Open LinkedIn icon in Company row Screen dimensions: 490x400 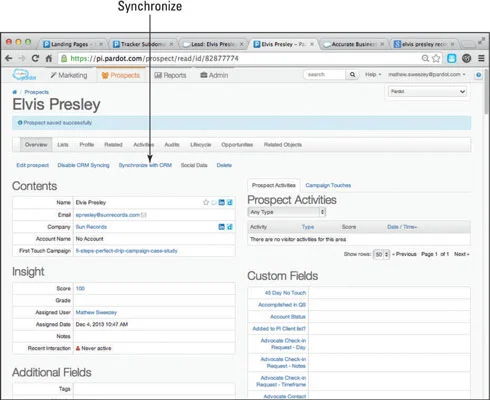pyautogui.click(x=221, y=227)
